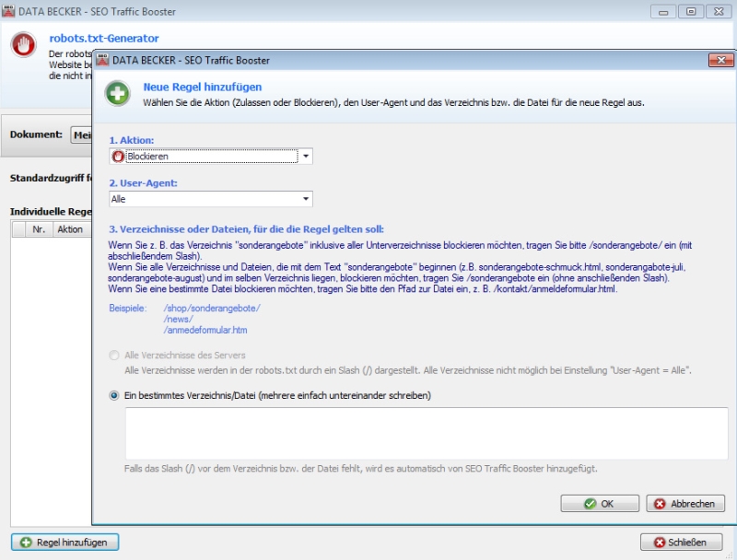Click the dialog title bar app icon
Image resolution: width=737 pixels, height=560 pixels.
(x=102, y=60)
